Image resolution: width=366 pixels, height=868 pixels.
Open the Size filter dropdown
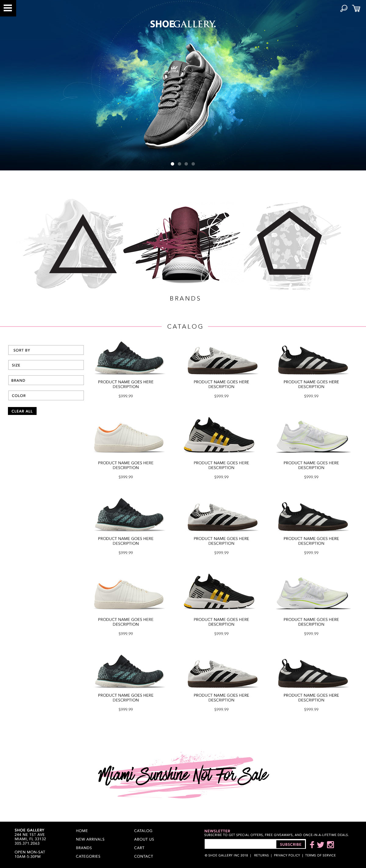[46, 365]
